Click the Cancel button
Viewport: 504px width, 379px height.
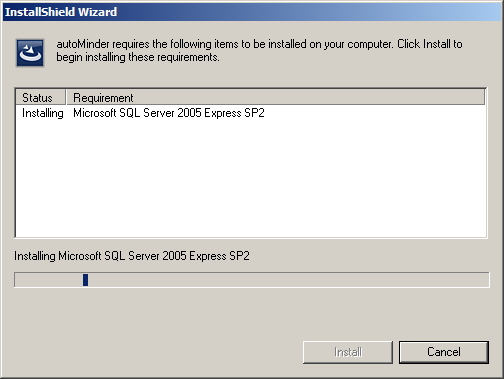click(x=444, y=352)
